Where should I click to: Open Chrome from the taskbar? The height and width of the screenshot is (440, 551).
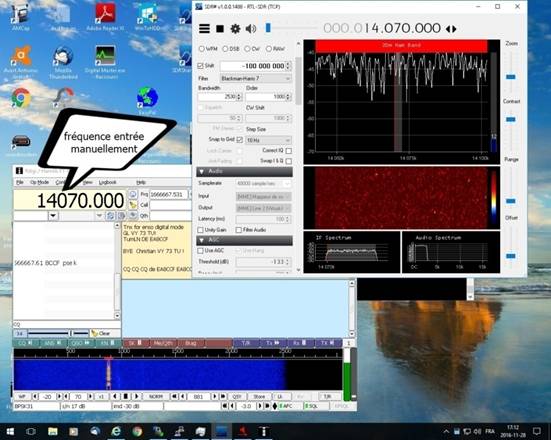(x=137, y=431)
